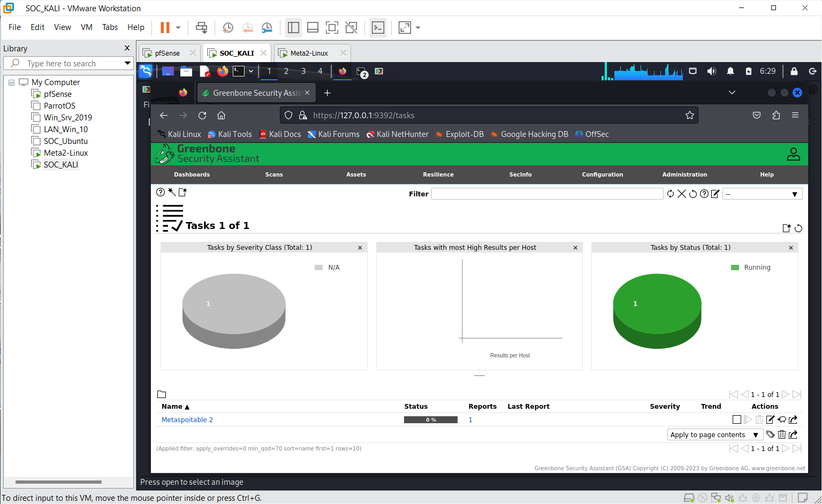822x504 pixels.
Task: Open VMware snapshot manager wrench-clock icon
Action: (267, 27)
